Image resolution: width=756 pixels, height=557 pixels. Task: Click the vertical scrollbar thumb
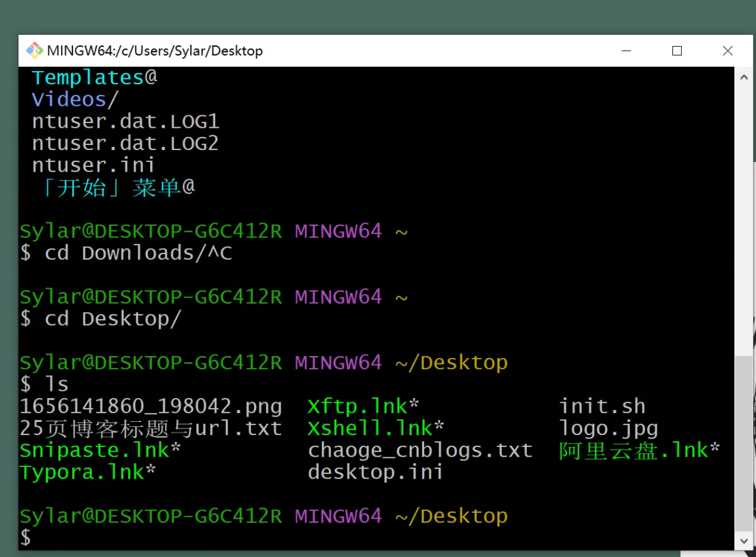(x=744, y=442)
